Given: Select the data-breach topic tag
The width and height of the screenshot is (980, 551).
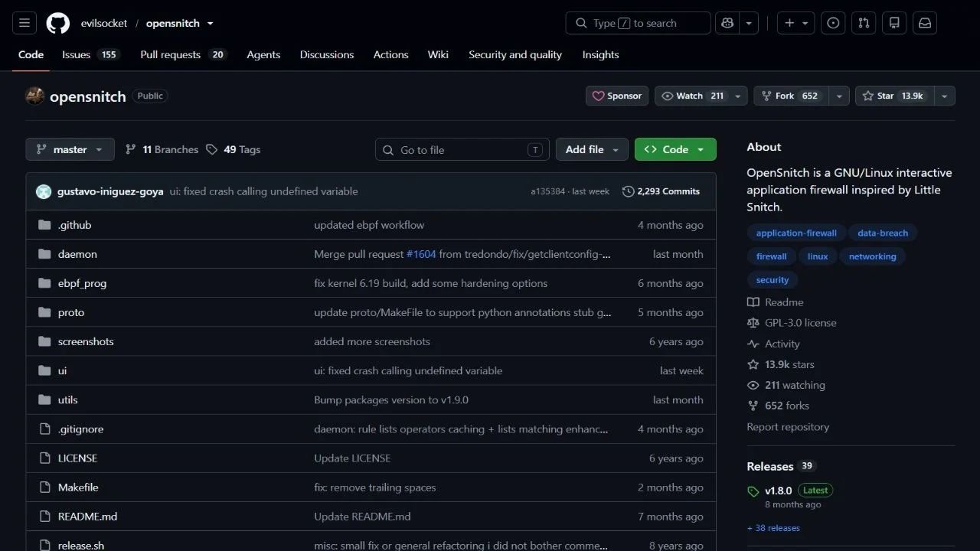Looking at the screenshot, I should click(x=883, y=233).
